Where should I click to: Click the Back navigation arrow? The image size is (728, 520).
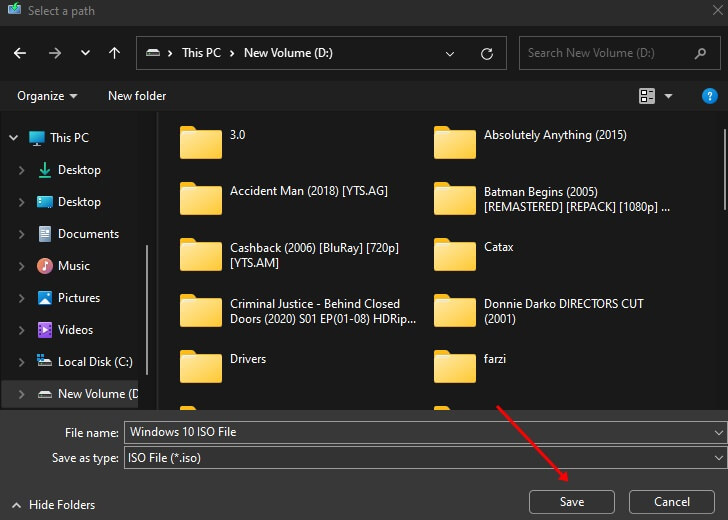tap(20, 53)
